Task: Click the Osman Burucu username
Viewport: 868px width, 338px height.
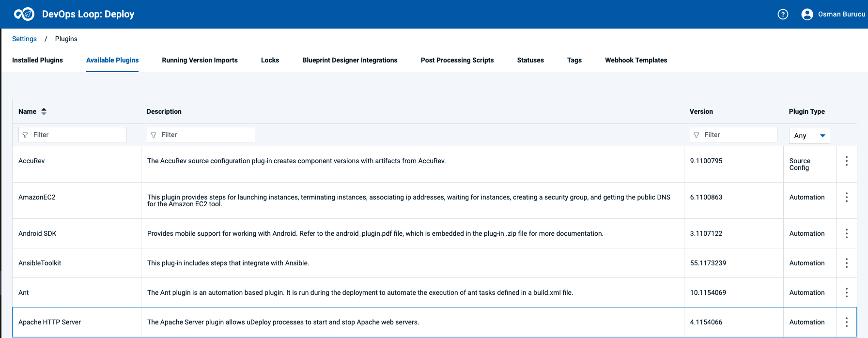Action: [841, 14]
